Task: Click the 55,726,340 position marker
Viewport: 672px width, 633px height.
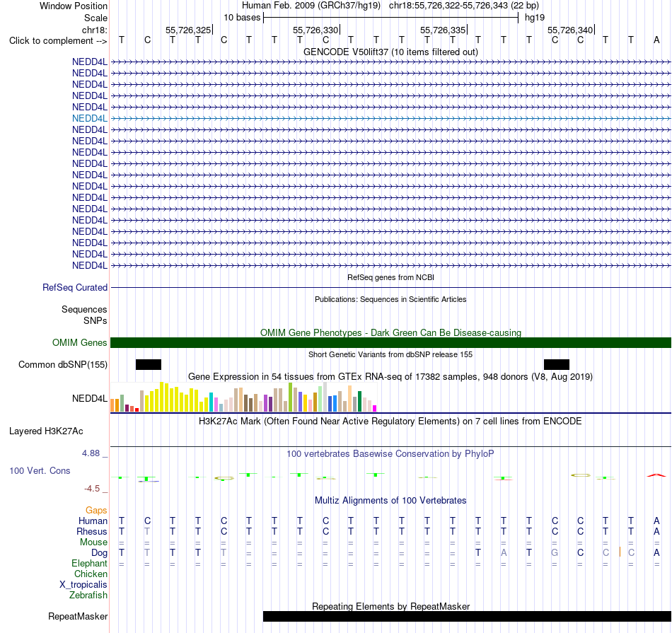Action: point(570,30)
